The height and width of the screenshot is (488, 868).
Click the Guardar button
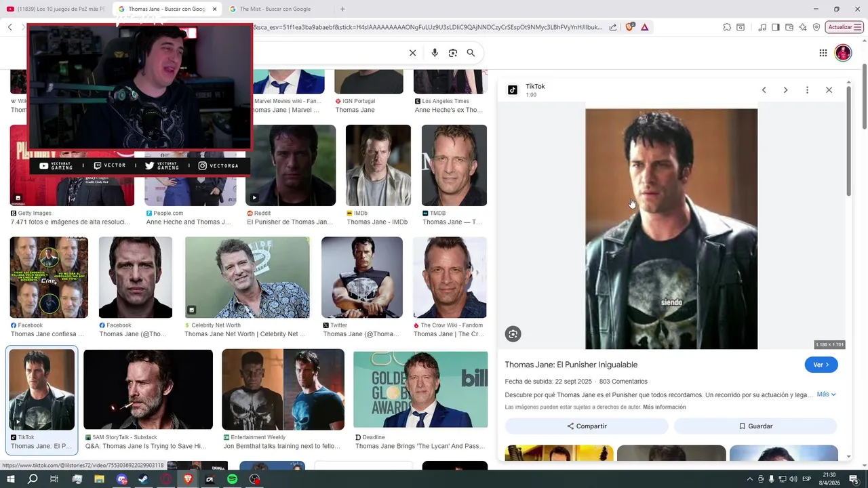pyautogui.click(x=755, y=426)
